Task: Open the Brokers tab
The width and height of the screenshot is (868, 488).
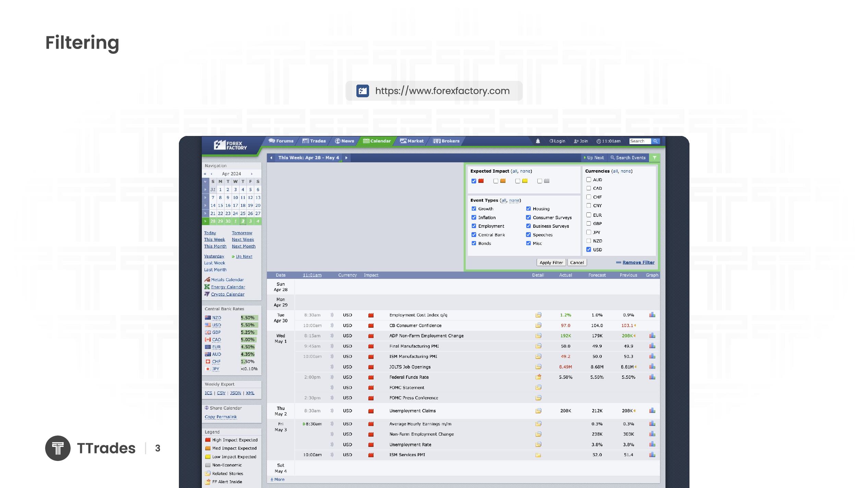Action: pyautogui.click(x=447, y=141)
